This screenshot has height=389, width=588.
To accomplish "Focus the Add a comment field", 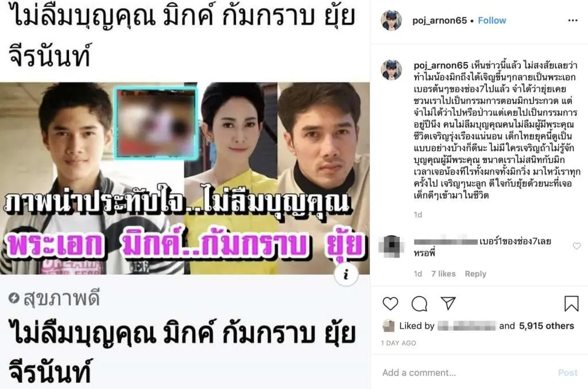I will pos(465,372).
